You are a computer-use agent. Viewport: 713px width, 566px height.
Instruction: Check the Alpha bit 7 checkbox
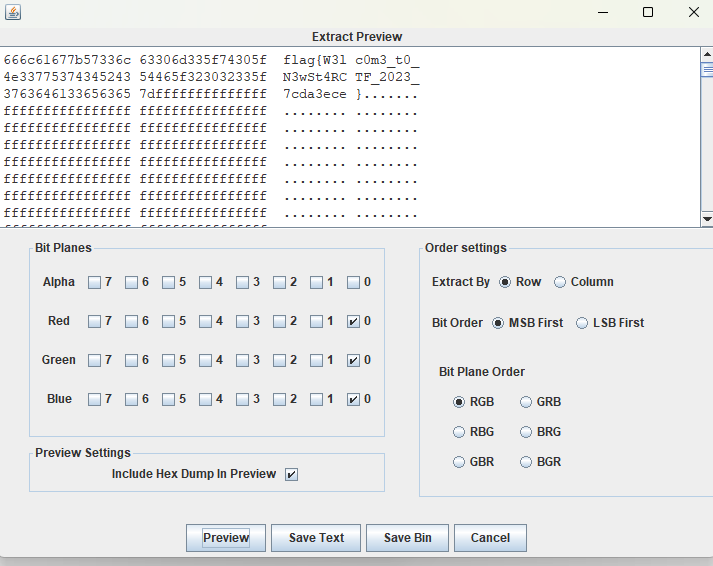pyautogui.click(x=94, y=282)
